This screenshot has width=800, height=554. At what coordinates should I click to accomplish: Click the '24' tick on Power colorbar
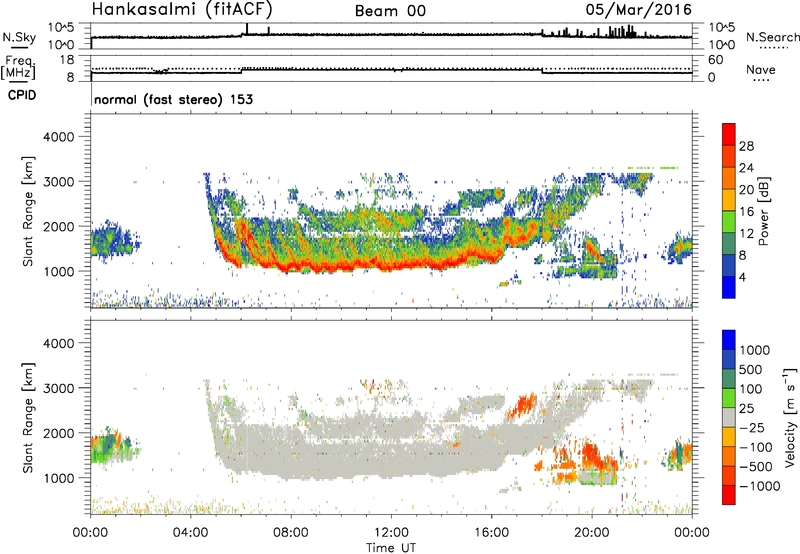[746, 168]
